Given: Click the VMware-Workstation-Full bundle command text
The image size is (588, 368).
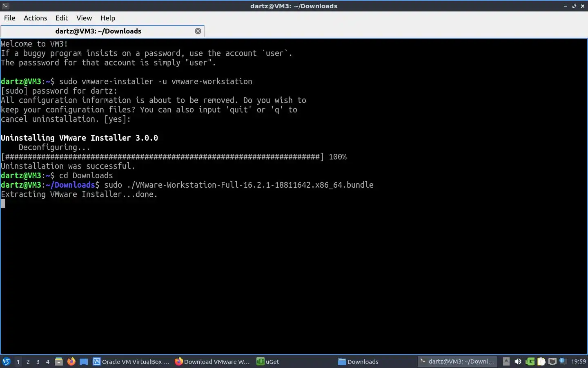Looking at the screenshot, I should [239, 185].
